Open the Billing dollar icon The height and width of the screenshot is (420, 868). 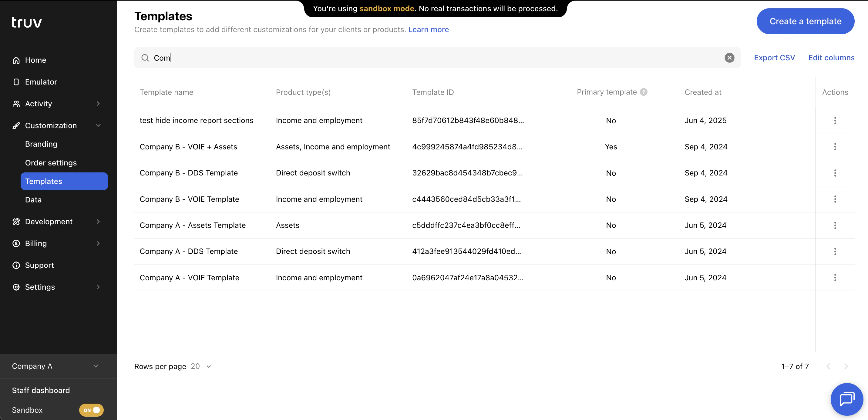(x=16, y=243)
